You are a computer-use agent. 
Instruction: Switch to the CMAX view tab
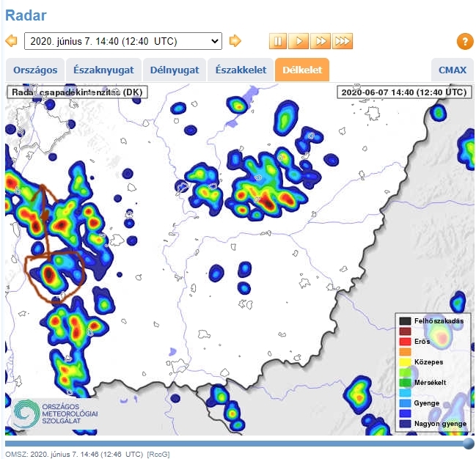[452, 70]
